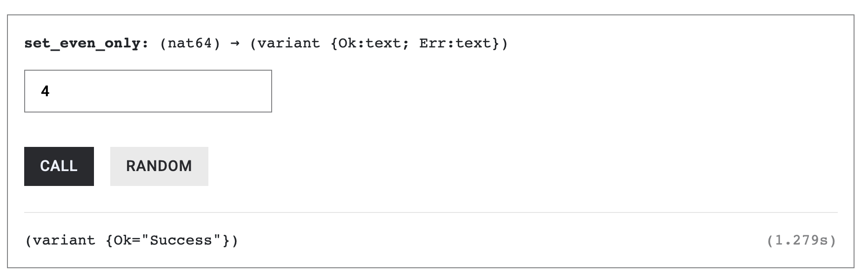Click the word variant in the signature
Screen dimensions: 868x278
point(289,44)
